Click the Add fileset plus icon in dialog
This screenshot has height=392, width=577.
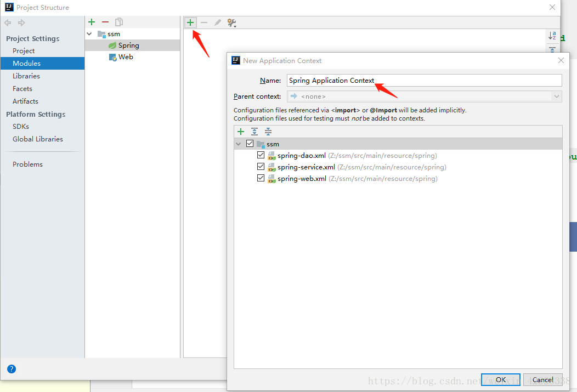(x=241, y=132)
